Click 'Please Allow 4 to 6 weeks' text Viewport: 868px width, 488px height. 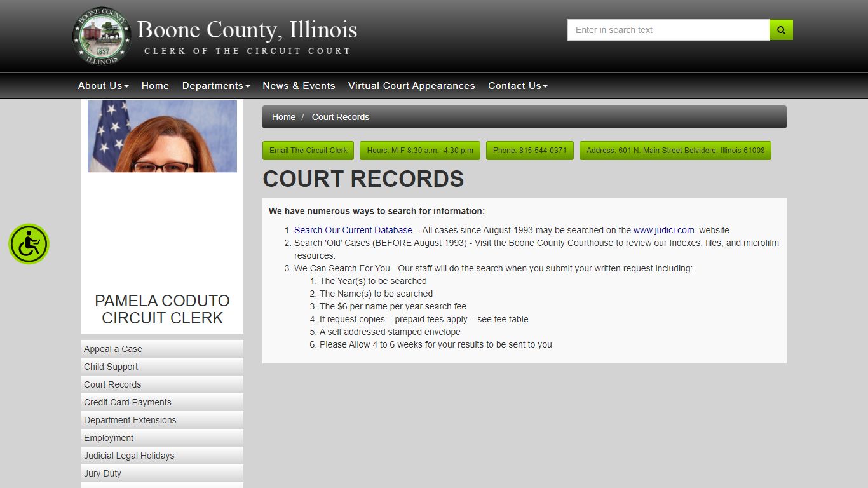pyautogui.click(x=436, y=344)
